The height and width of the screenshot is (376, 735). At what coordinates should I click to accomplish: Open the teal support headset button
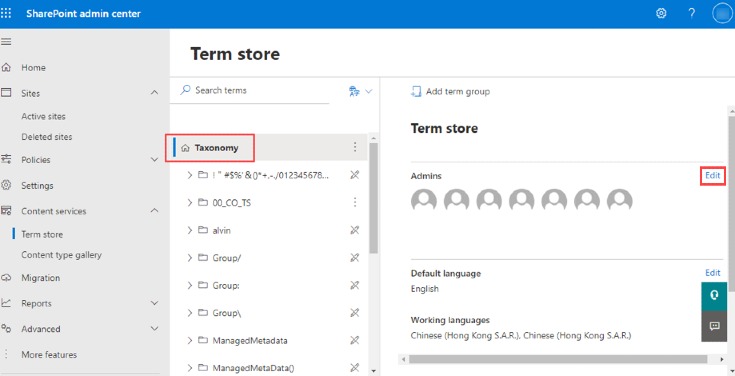pos(714,296)
